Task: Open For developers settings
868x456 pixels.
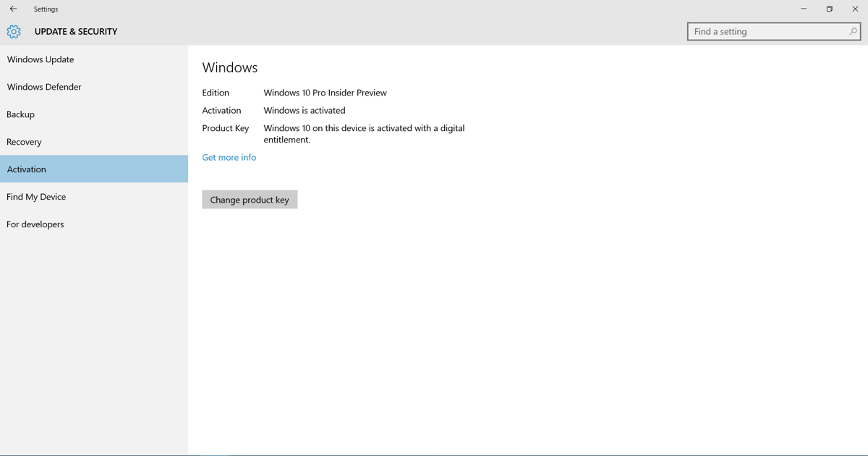Action: 94,224
